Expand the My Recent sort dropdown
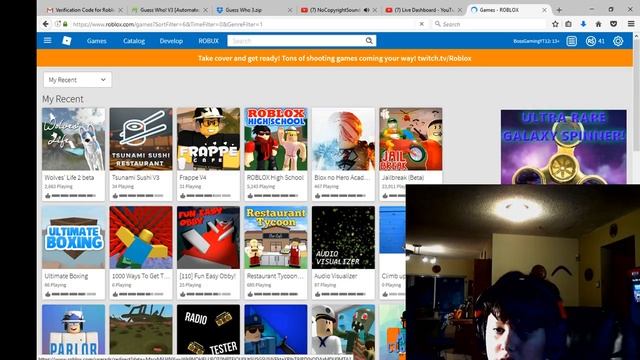 tap(77, 80)
